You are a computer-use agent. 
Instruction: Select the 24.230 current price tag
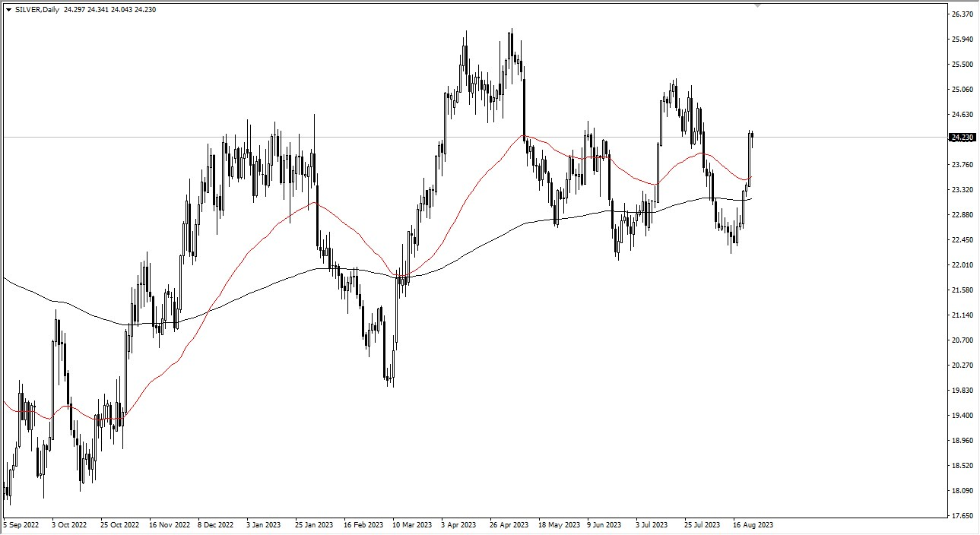[962, 138]
